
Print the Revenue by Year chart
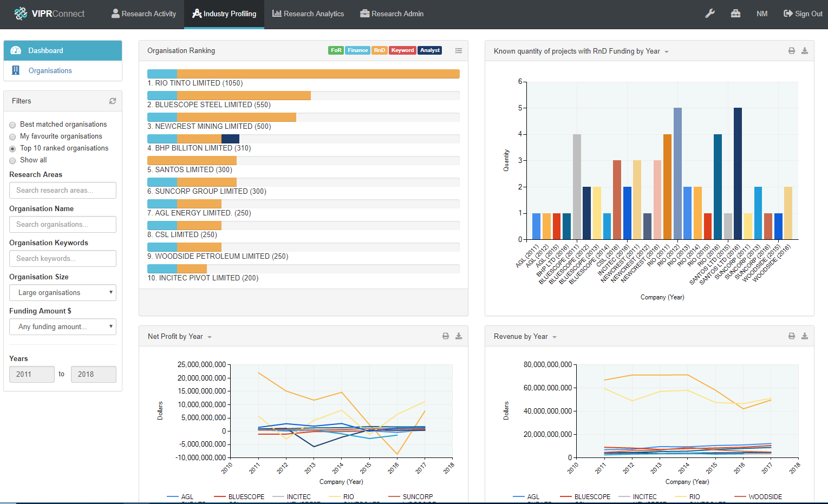(x=792, y=336)
